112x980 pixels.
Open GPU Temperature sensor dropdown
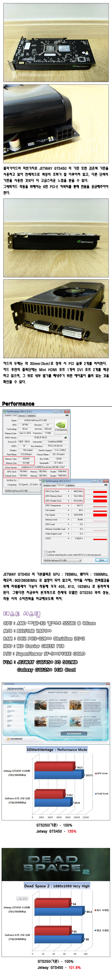pyautogui.click(x=69, y=506)
